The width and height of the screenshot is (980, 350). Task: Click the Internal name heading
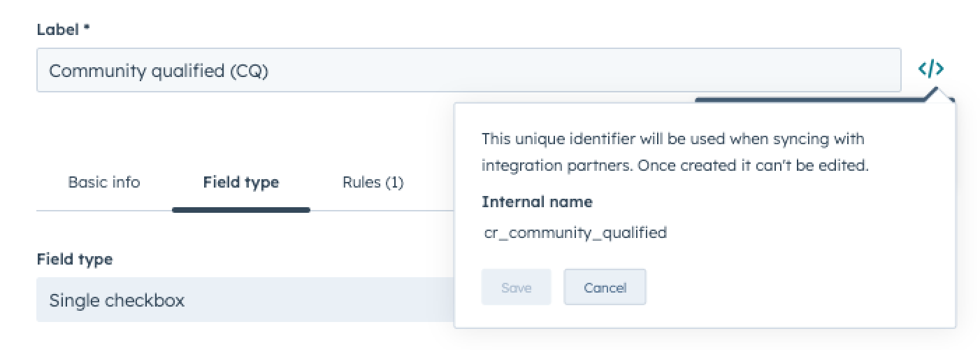(537, 202)
